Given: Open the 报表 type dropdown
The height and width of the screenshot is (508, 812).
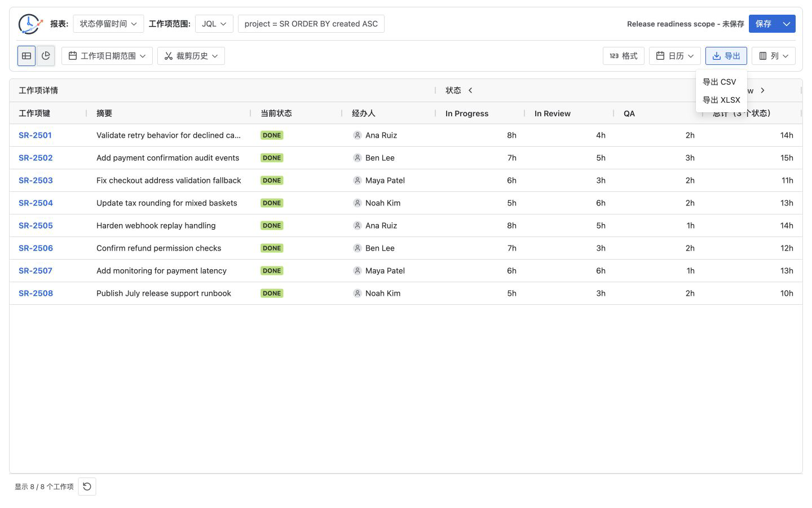Looking at the screenshot, I should [x=108, y=24].
